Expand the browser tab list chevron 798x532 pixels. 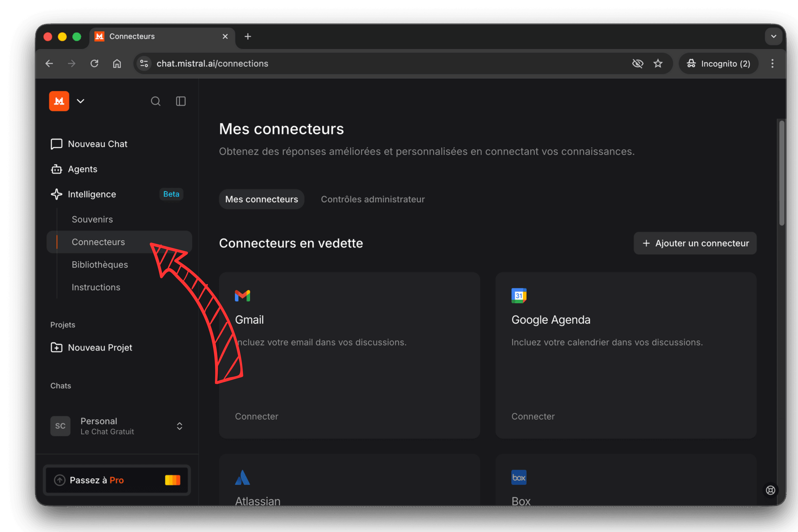(x=773, y=36)
